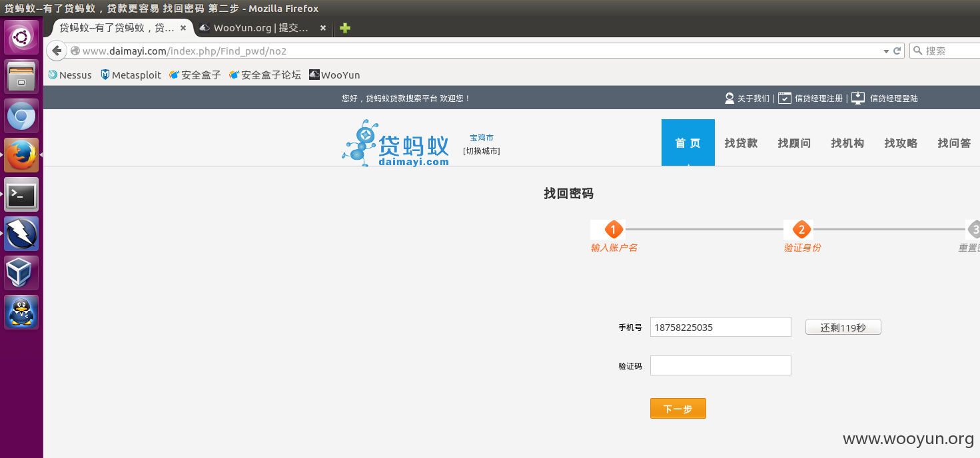Image resolution: width=980 pixels, height=458 pixels.
Task: Click the 信贷经理登陆 monitor icon
Action: (858, 98)
